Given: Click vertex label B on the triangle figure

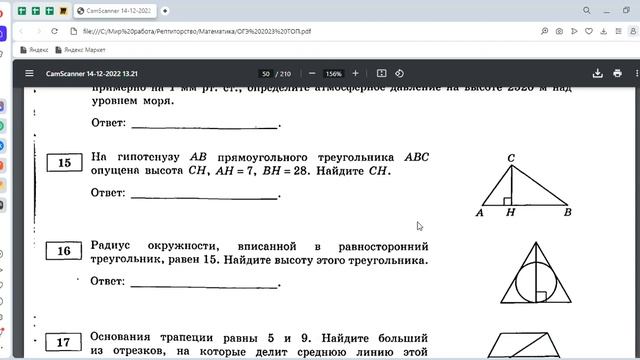Looking at the screenshot, I should pyautogui.click(x=567, y=212).
